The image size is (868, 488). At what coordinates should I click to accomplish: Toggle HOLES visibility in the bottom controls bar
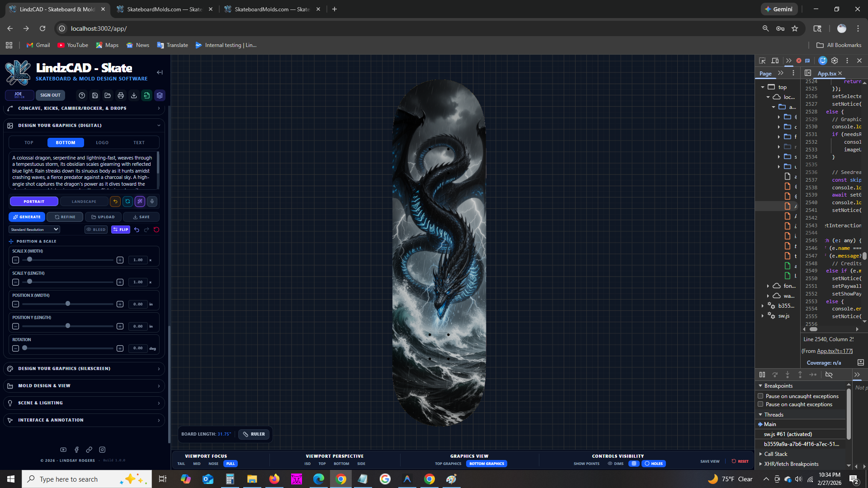(653, 464)
